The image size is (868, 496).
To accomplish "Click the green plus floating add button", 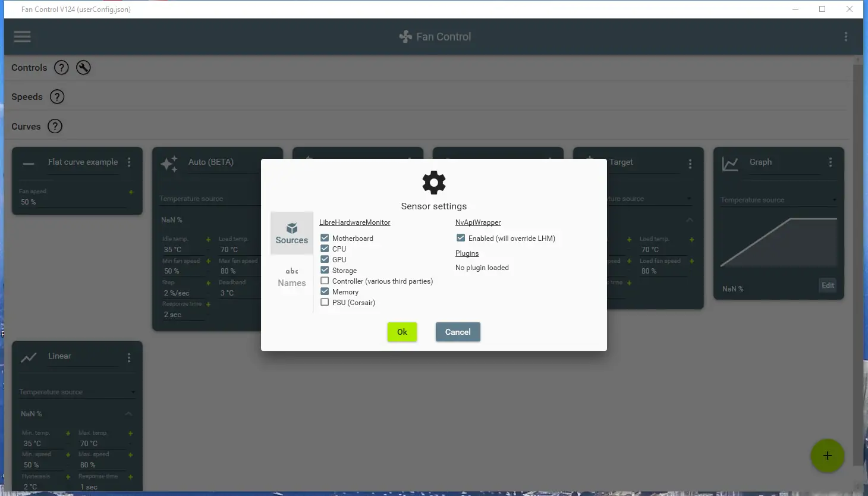I will point(827,456).
